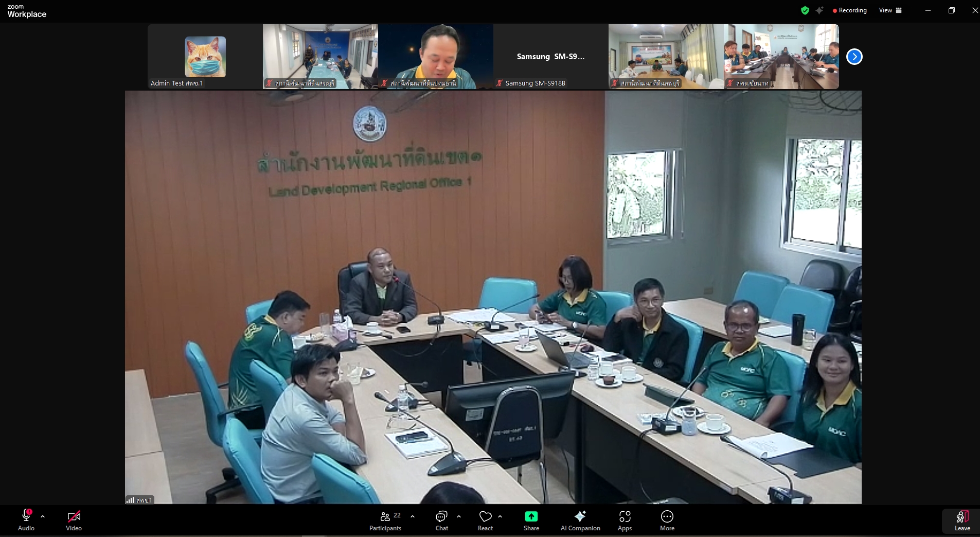Click the green encryption shield icon
Viewport: 980px width, 537px height.
(x=805, y=10)
